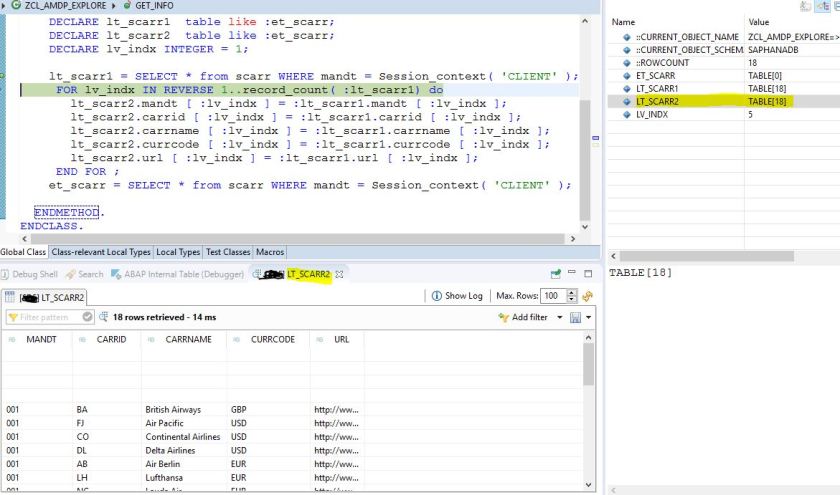Viewport: 840px width, 495px height.
Task: Increase the Max. Rows spinner value
Action: point(573,292)
